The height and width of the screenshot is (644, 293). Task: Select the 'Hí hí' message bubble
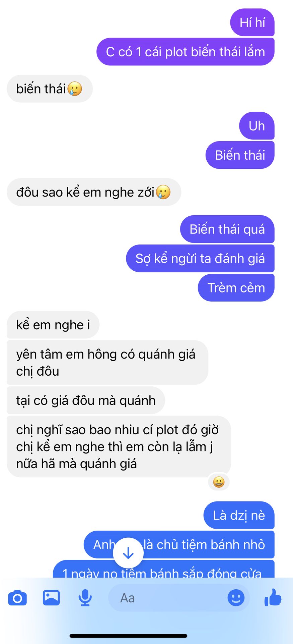252,22
